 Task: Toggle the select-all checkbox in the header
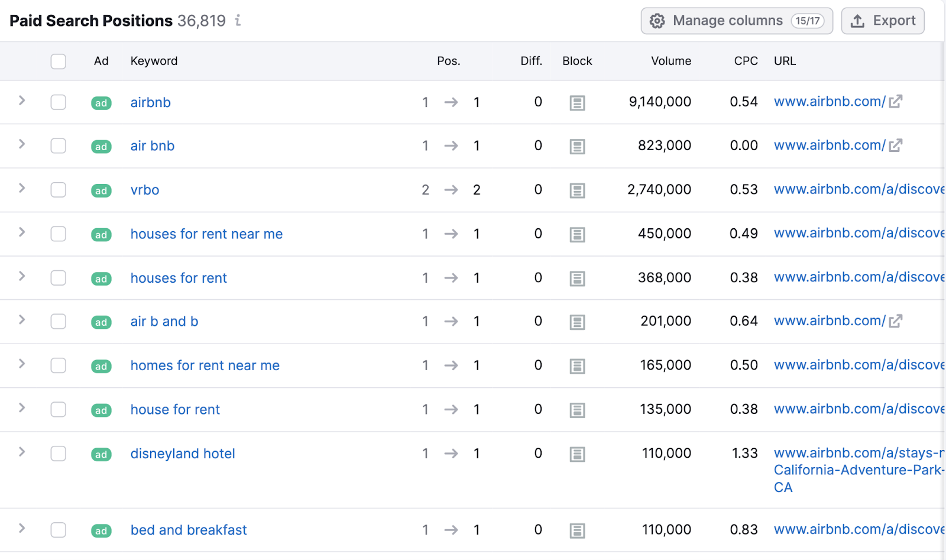pos(59,61)
